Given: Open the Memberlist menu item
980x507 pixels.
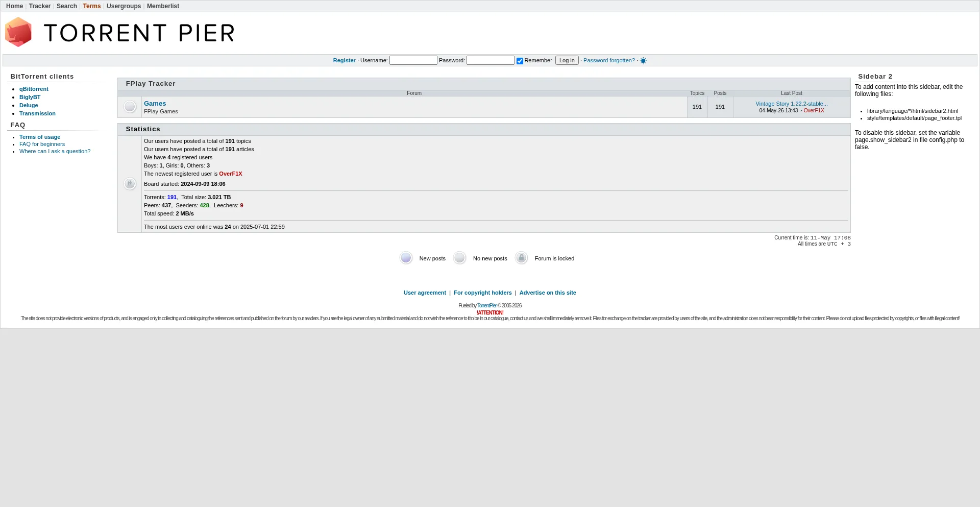Looking at the screenshot, I should coord(163,6).
